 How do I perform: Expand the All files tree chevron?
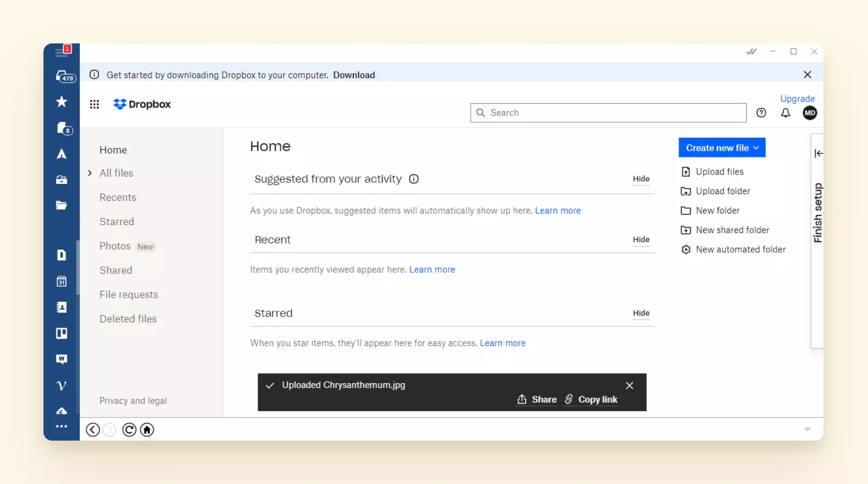pos(90,173)
